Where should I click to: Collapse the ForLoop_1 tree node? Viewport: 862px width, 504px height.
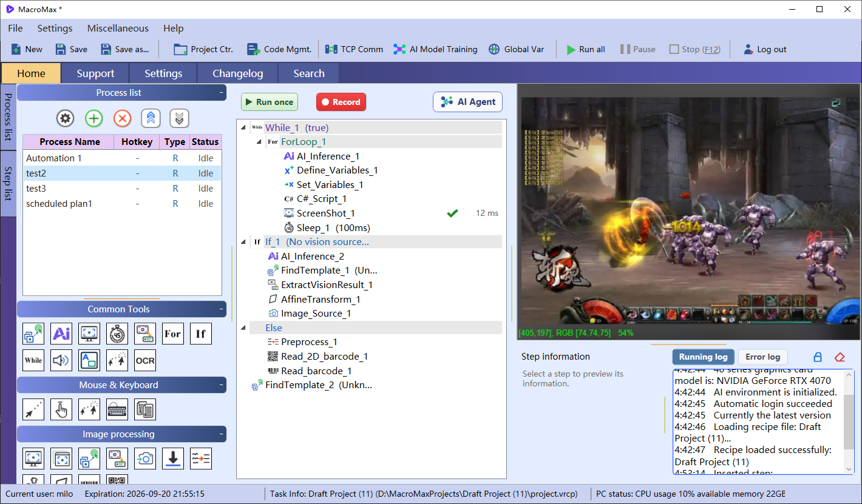click(x=259, y=142)
